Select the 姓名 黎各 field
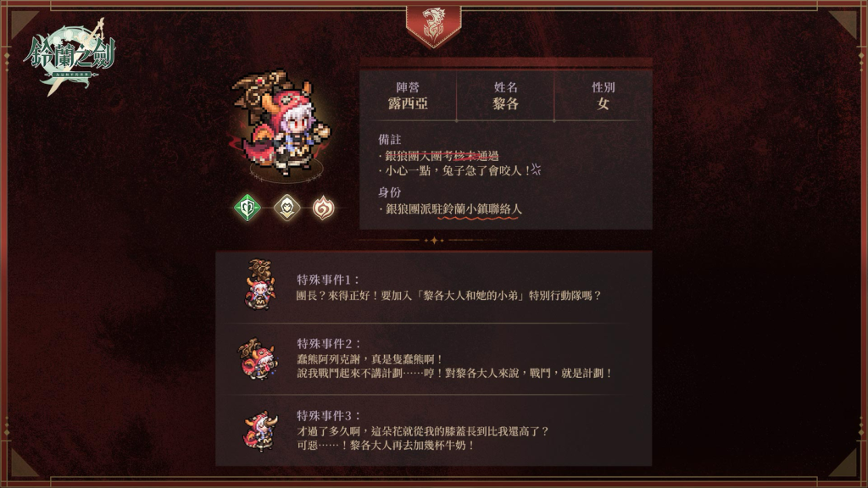Image resolution: width=868 pixels, height=488 pixels. 505,96
